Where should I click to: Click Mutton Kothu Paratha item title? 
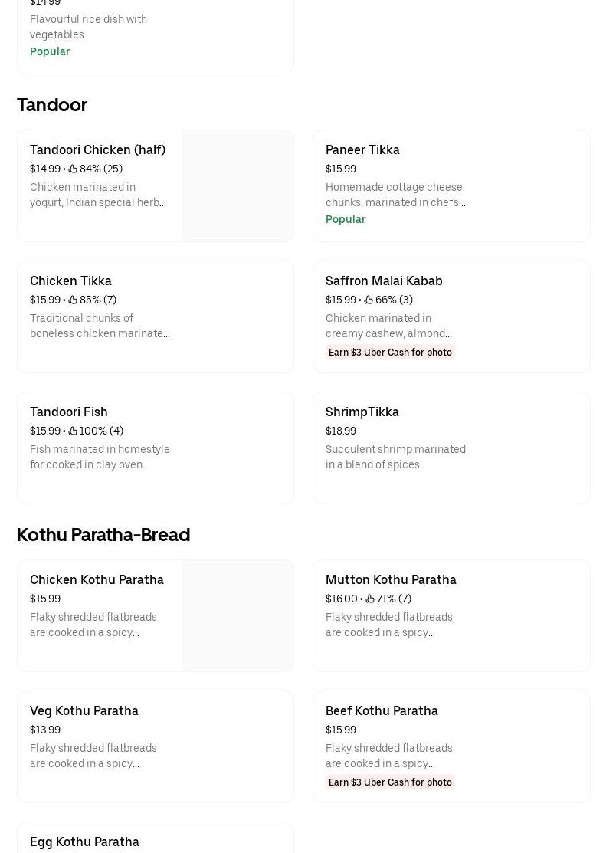(391, 580)
